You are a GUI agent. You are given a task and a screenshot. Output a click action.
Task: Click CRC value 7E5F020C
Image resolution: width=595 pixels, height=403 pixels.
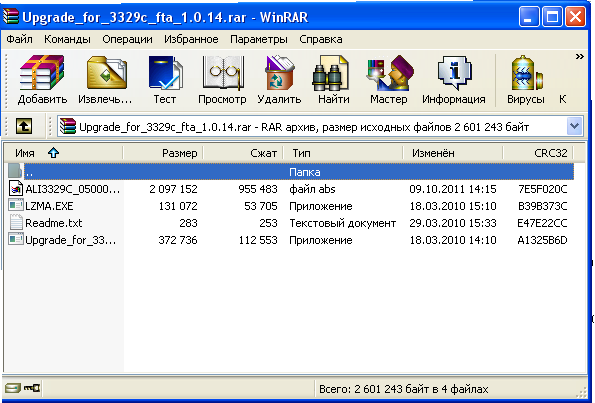click(x=543, y=189)
